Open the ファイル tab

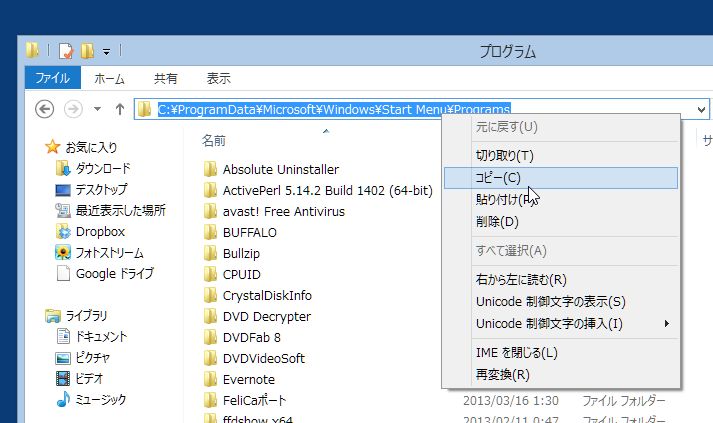(x=53, y=78)
